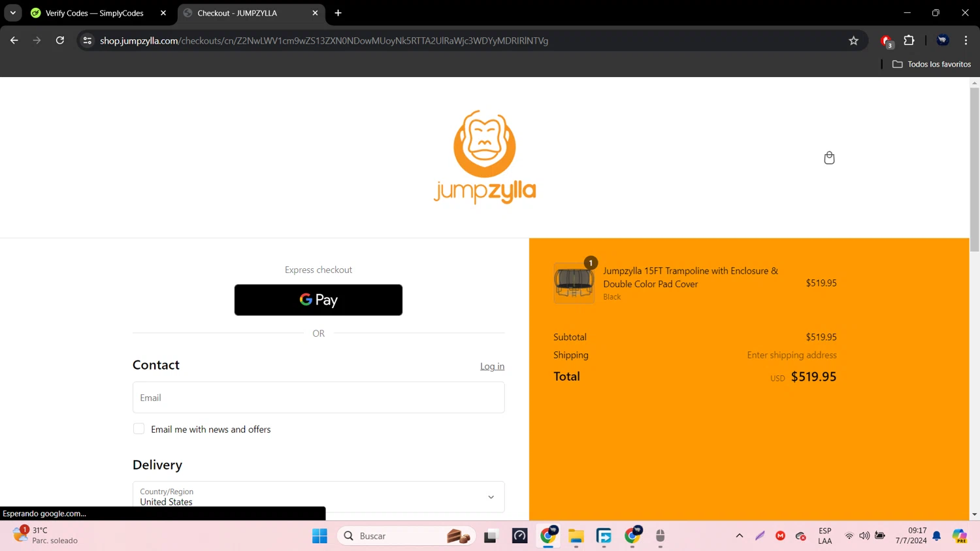Open a new browser tab
This screenshot has height=551, width=980.
(x=338, y=13)
